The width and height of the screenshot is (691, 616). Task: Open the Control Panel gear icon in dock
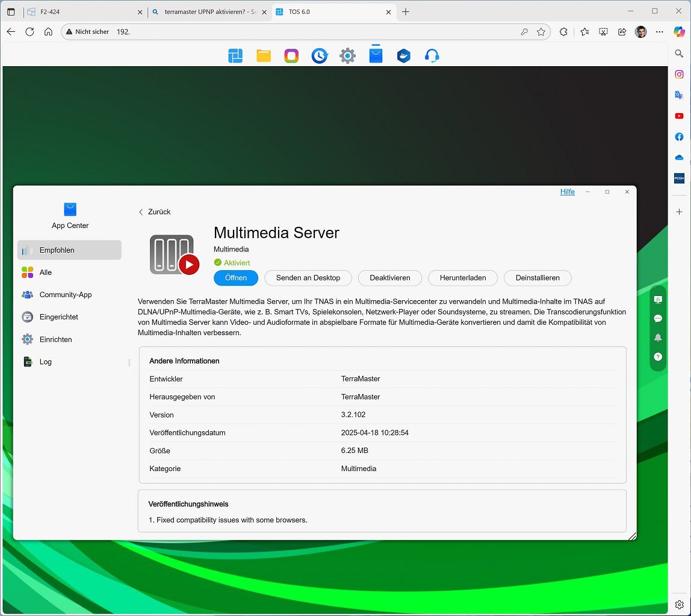tap(348, 56)
